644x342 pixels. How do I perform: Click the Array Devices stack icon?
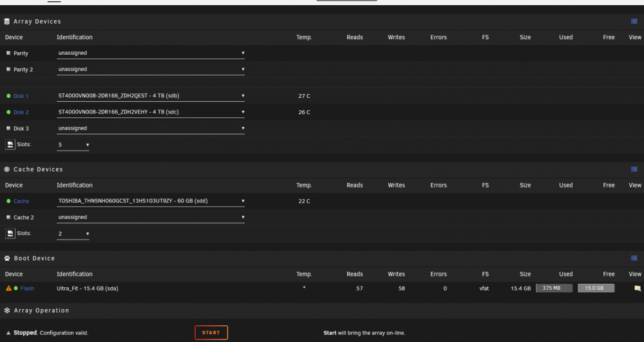pyautogui.click(x=7, y=21)
